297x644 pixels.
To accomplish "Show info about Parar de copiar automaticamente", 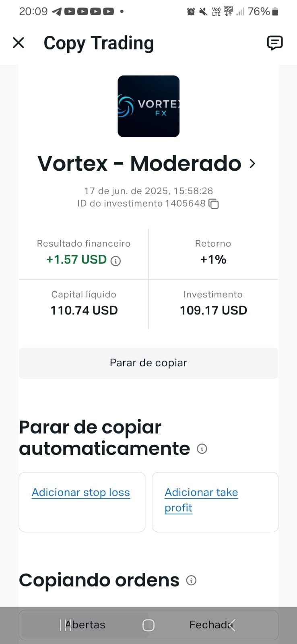I will [x=202, y=449].
